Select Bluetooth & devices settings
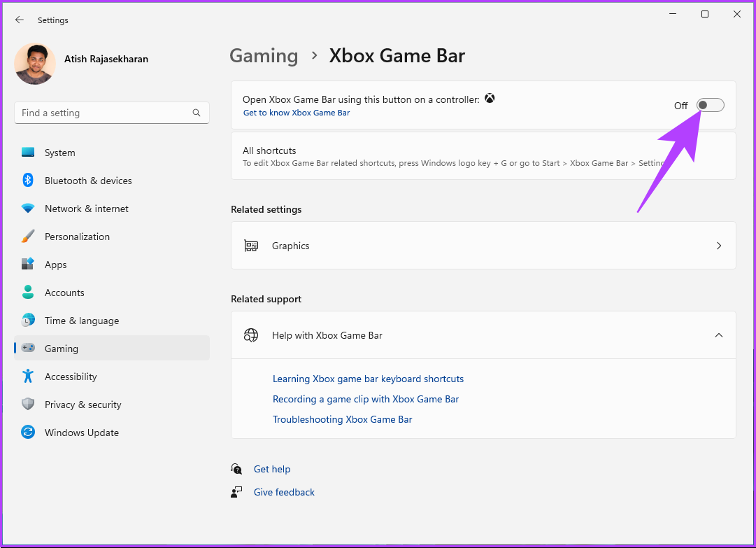Image resolution: width=756 pixels, height=548 pixels. [x=87, y=180]
